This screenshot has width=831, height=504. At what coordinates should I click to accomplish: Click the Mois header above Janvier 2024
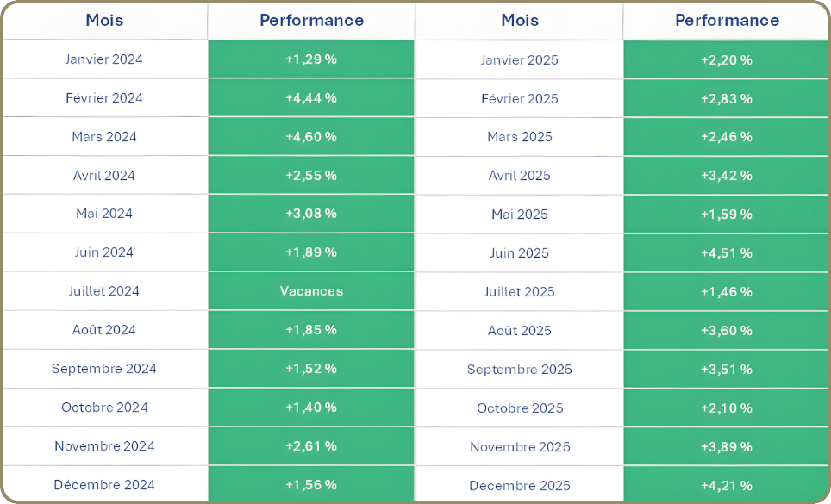pyautogui.click(x=104, y=20)
